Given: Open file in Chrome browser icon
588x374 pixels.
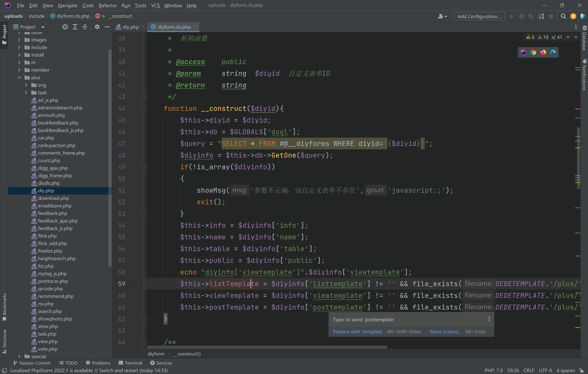Looking at the screenshot, I should coord(533,52).
